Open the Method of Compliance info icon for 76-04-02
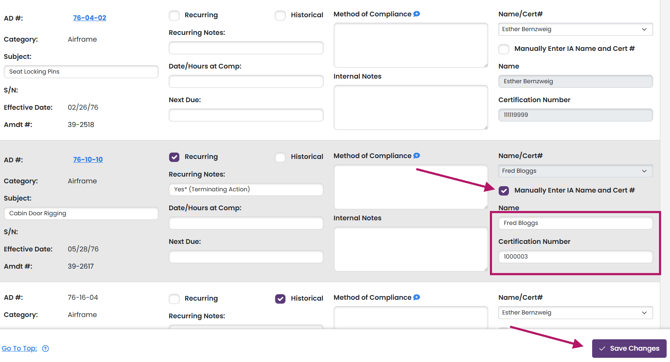 (417, 14)
